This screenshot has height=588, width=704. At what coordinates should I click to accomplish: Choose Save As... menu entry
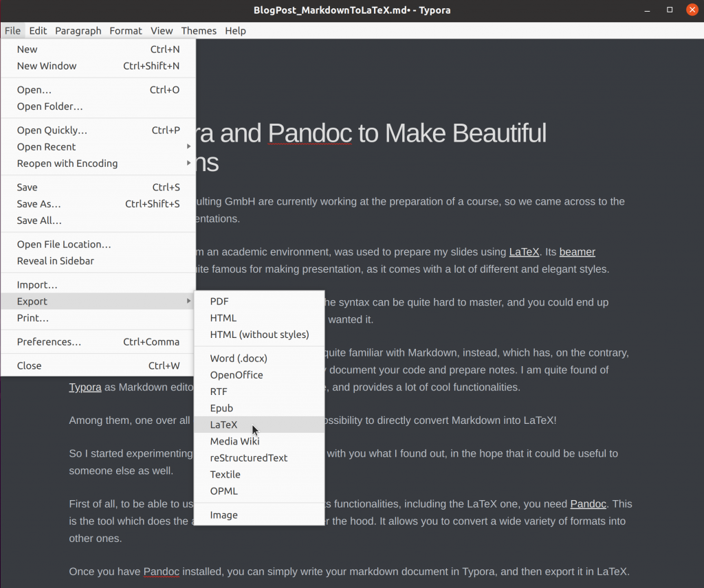tap(98, 203)
